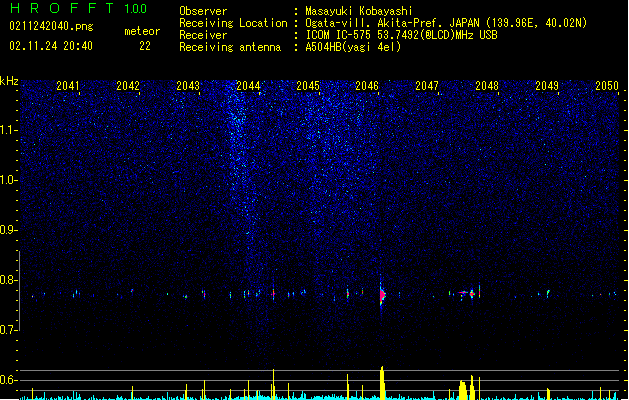The height and width of the screenshot is (400, 629).
Task: Click observer name Masayuki Kobayashi
Action: (x=359, y=11)
